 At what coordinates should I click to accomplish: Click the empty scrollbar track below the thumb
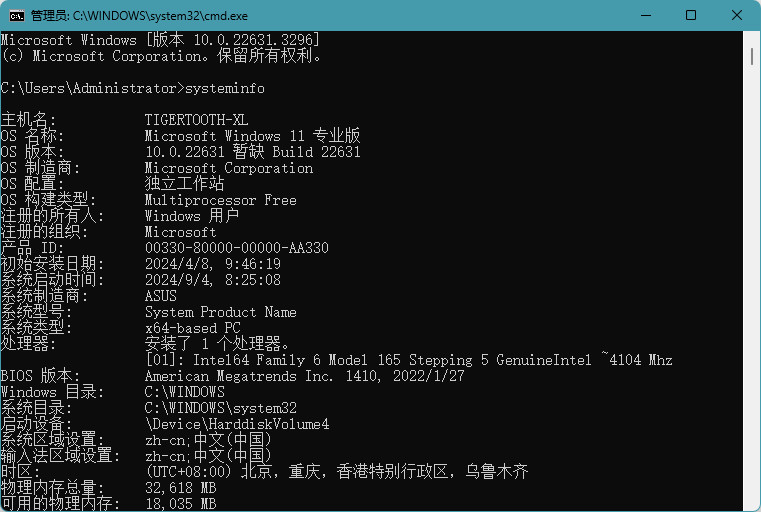[x=752, y=300]
